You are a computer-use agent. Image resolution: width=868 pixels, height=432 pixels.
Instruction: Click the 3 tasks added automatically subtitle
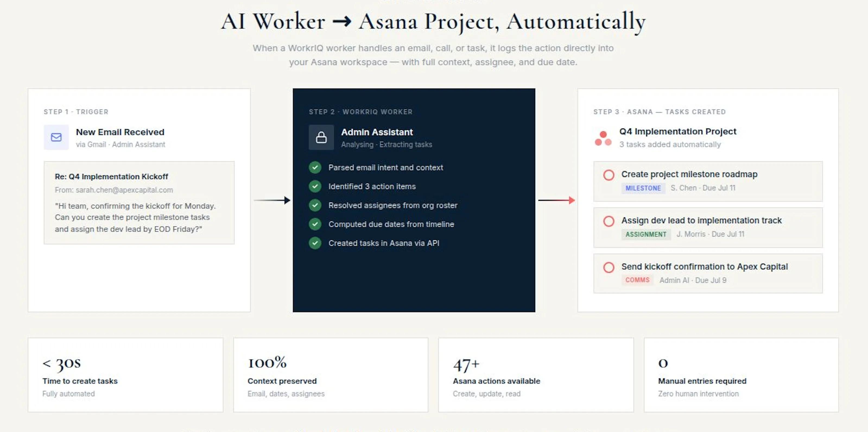click(x=670, y=145)
